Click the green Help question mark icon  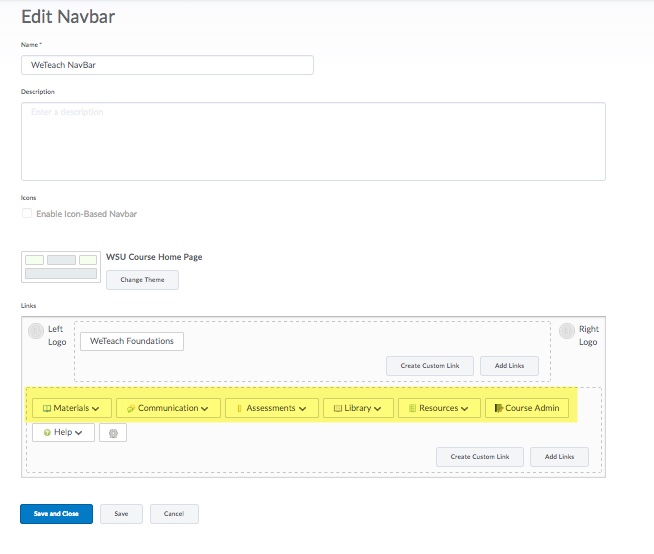coord(46,433)
